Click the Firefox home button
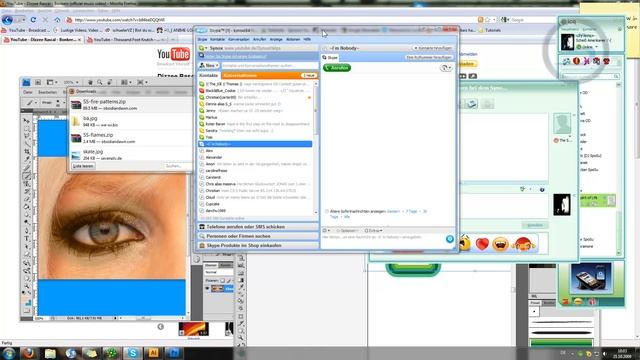 click(x=57, y=20)
